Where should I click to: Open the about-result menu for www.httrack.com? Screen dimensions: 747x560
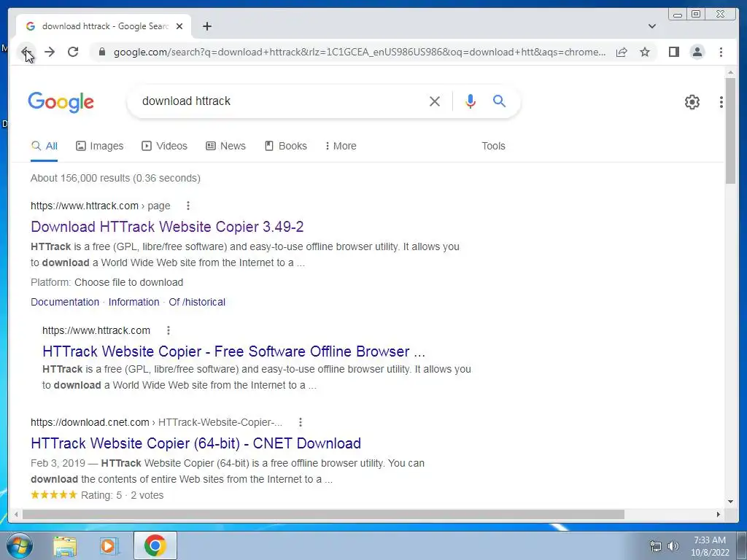(169, 330)
